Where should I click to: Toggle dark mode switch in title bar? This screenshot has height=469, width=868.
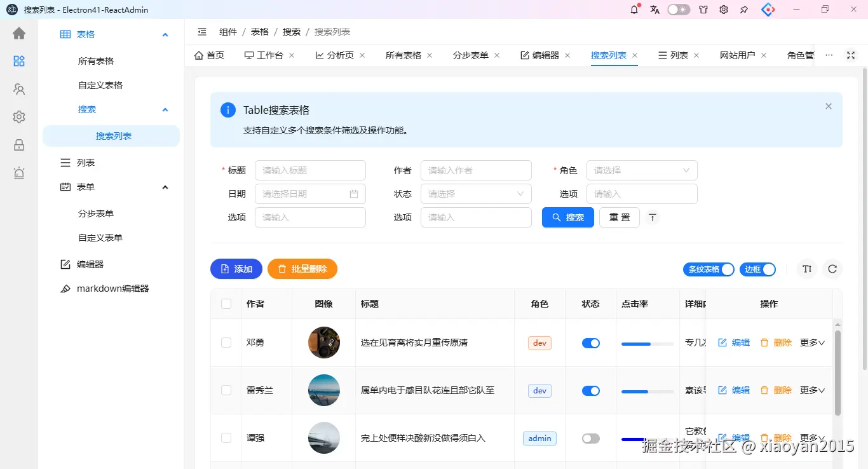tap(679, 10)
